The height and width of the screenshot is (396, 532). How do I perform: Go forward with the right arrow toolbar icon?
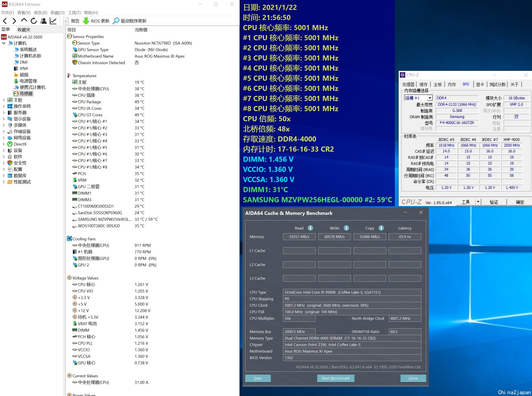click(14, 21)
